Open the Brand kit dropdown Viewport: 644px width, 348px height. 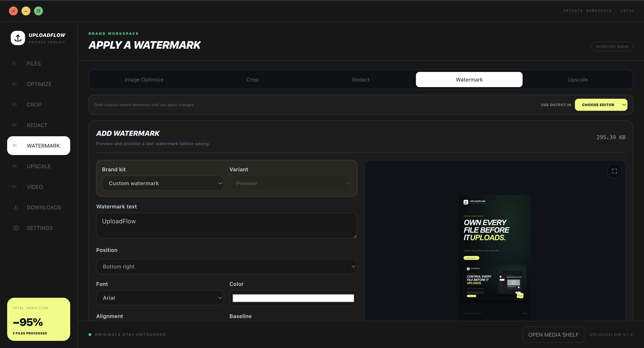coord(163,183)
